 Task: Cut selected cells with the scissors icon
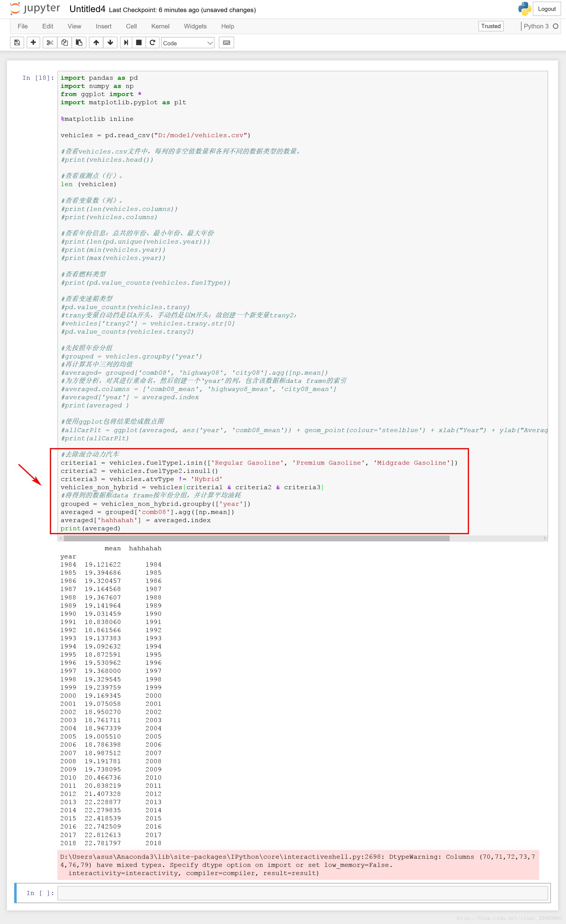point(50,43)
